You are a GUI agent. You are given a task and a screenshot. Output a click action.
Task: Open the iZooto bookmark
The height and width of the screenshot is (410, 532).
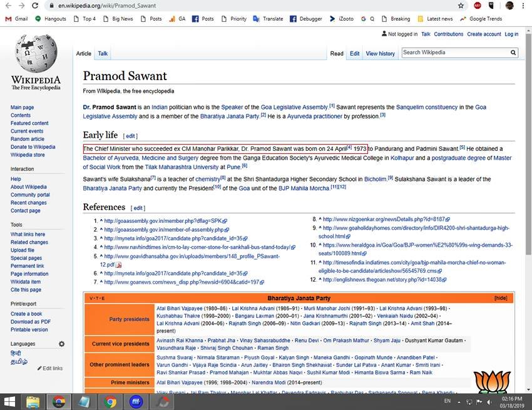[342, 19]
